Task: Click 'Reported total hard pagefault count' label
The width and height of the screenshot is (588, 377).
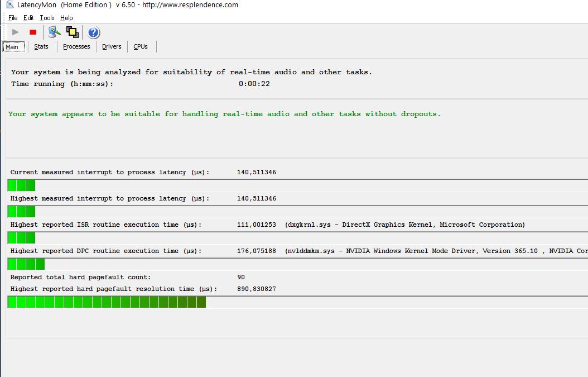Action: coord(81,277)
